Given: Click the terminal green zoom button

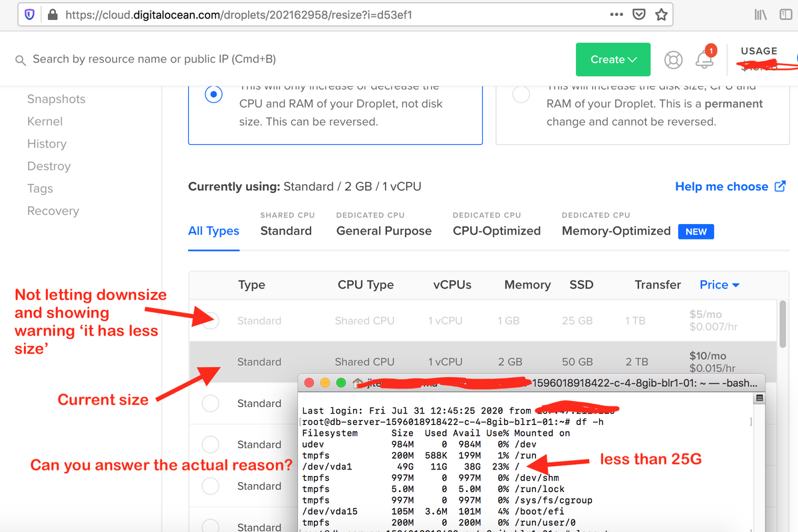Looking at the screenshot, I should pos(341,382).
